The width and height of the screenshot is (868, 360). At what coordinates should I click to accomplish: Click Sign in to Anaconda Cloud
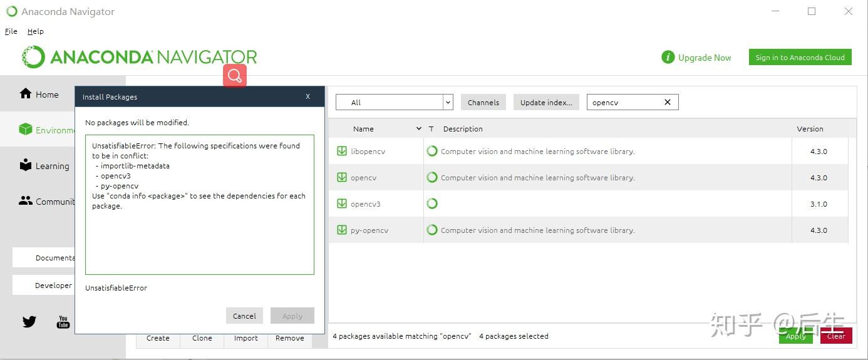click(800, 58)
